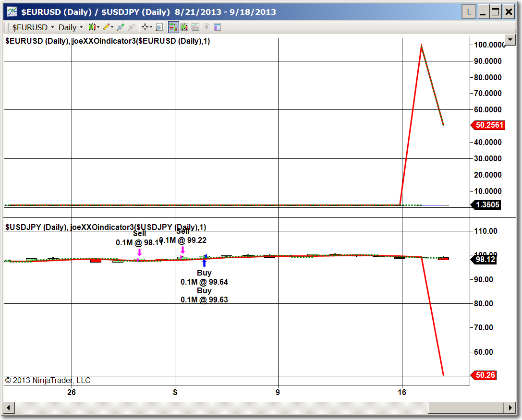The width and height of the screenshot is (522, 420).
Task: Expand the drawing tools dropdown arrow
Action: pos(112,27)
